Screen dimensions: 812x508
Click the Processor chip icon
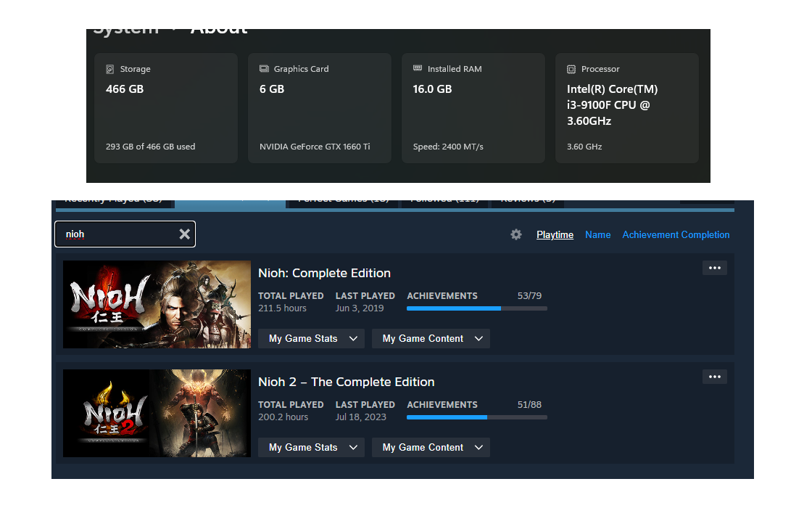click(571, 69)
